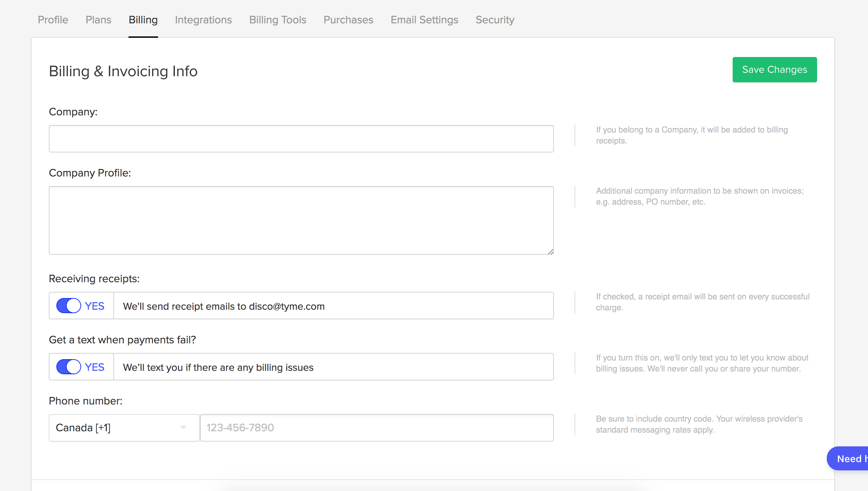868x491 pixels.
Task: Select the Billing tab
Action: 143,20
